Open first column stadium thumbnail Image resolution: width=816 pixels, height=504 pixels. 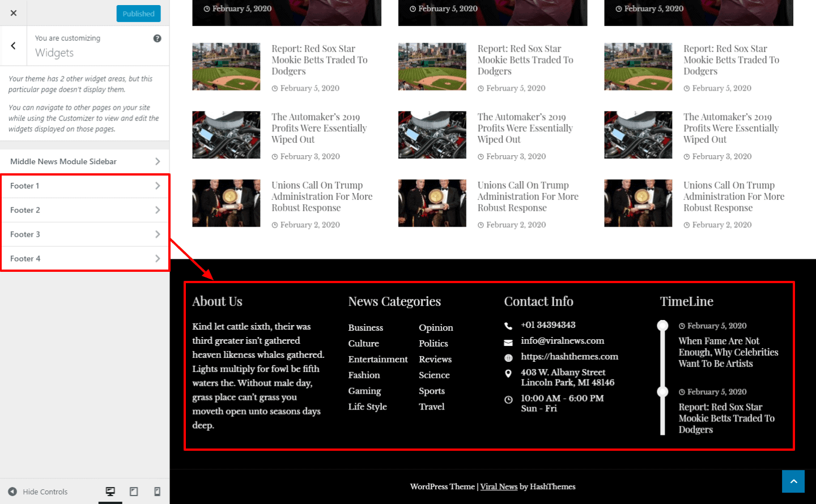[x=226, y=67]
